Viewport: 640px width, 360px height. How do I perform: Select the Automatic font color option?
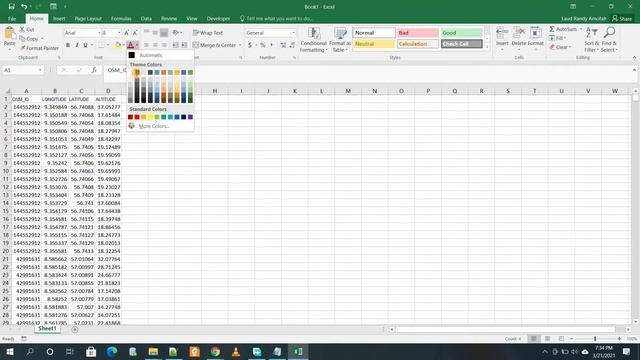160,55
